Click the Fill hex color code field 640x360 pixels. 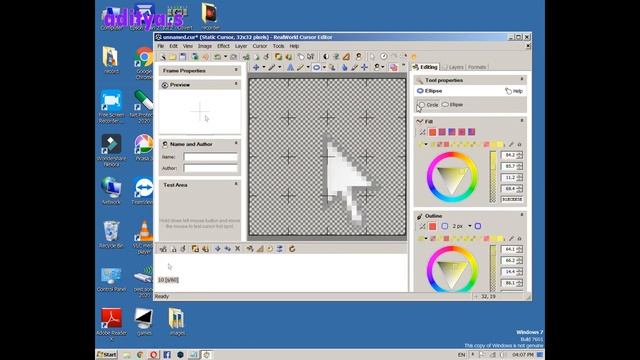pyautogui.click(x=511, y=200)
